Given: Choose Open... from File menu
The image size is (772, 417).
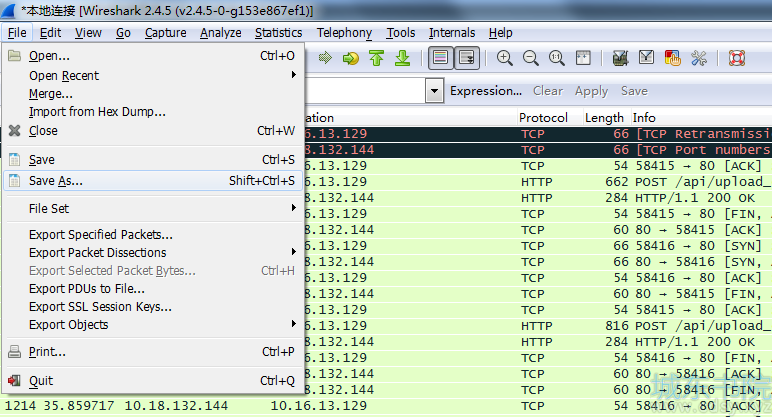Looking at the screenshot, I should [x=153, y=56].
